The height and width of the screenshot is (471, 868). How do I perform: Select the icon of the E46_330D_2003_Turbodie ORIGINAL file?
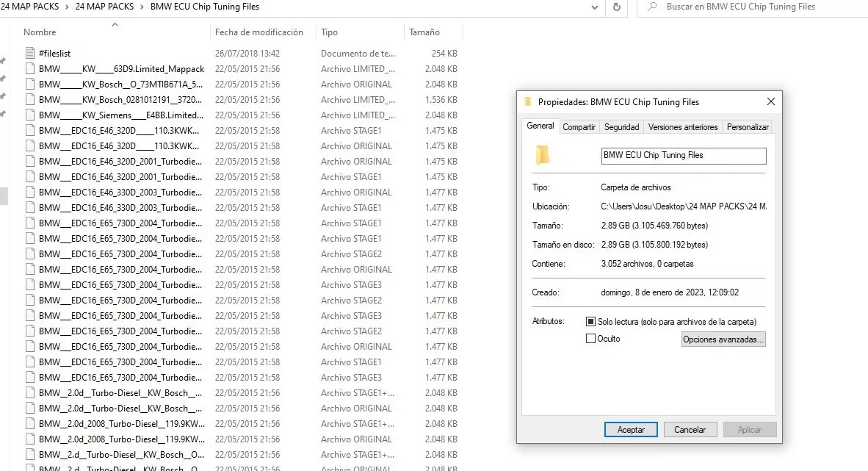(30, 193)
